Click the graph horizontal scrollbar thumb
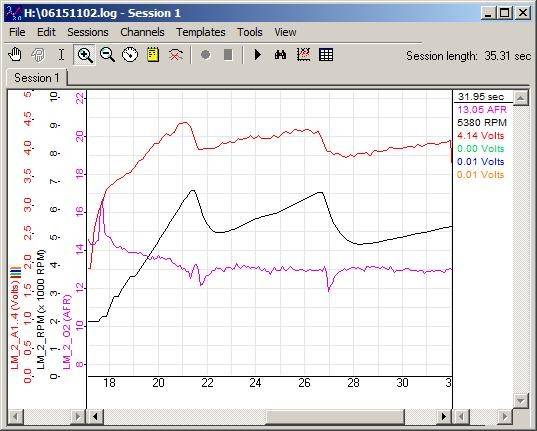 pyautogui.click(x=335, y=417)
